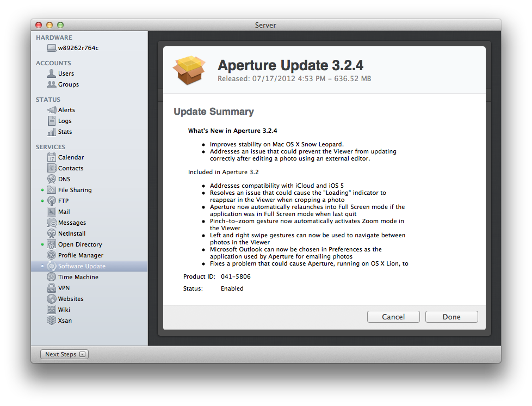Open the Next Steps dropdown
Viewport: 532px width, 406px height.
pos(65,354)
